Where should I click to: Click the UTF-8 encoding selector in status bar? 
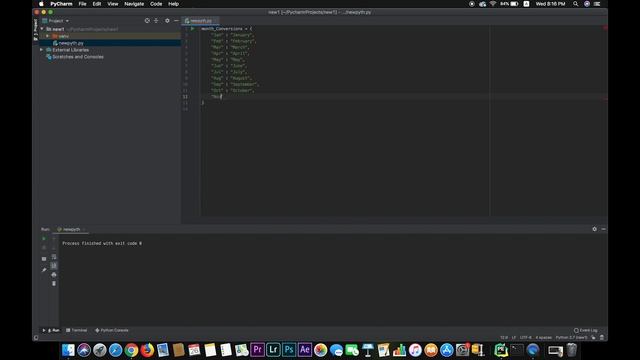[x=526, y=338]
